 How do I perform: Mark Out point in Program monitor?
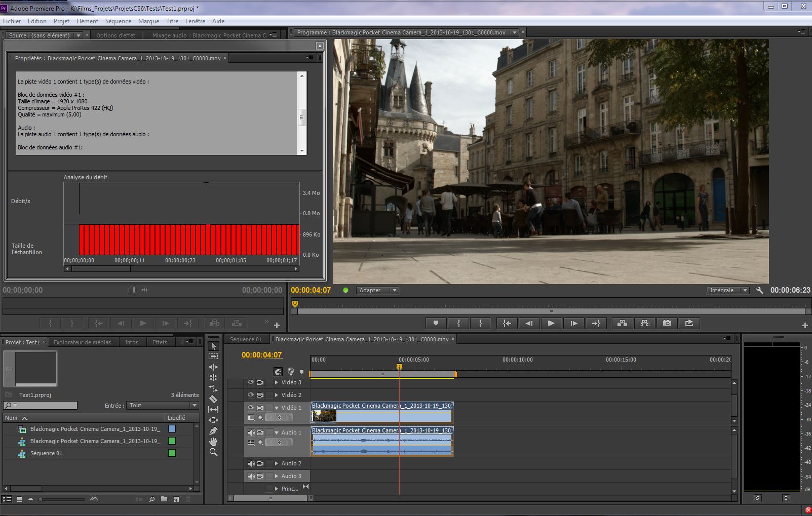[480, 323]
